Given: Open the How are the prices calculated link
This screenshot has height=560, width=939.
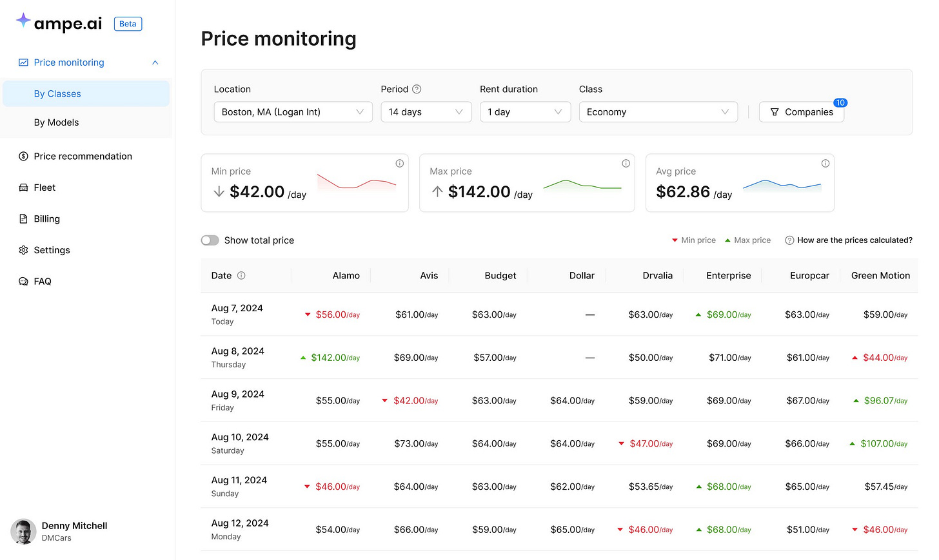Looking at the screenshot, I should click(848, 240).
